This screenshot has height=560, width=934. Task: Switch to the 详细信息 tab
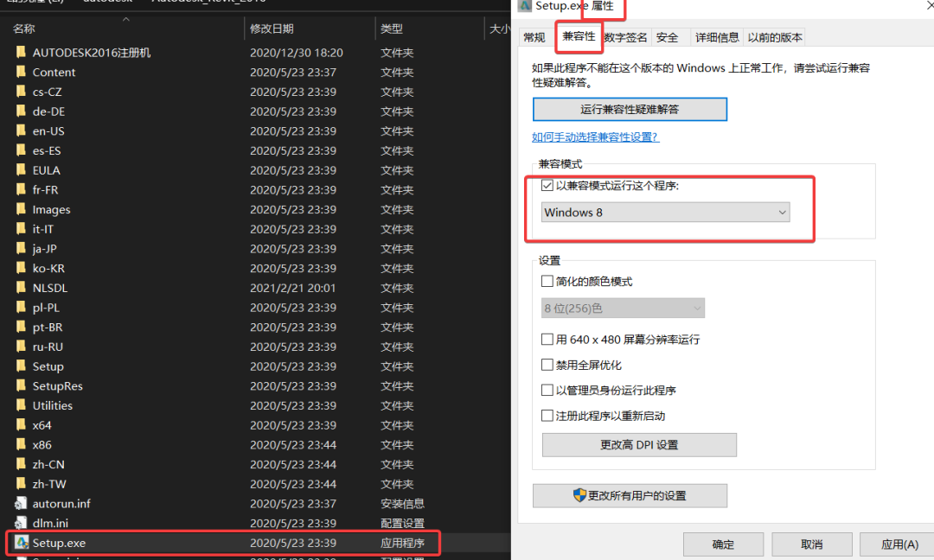coord(717,37)
